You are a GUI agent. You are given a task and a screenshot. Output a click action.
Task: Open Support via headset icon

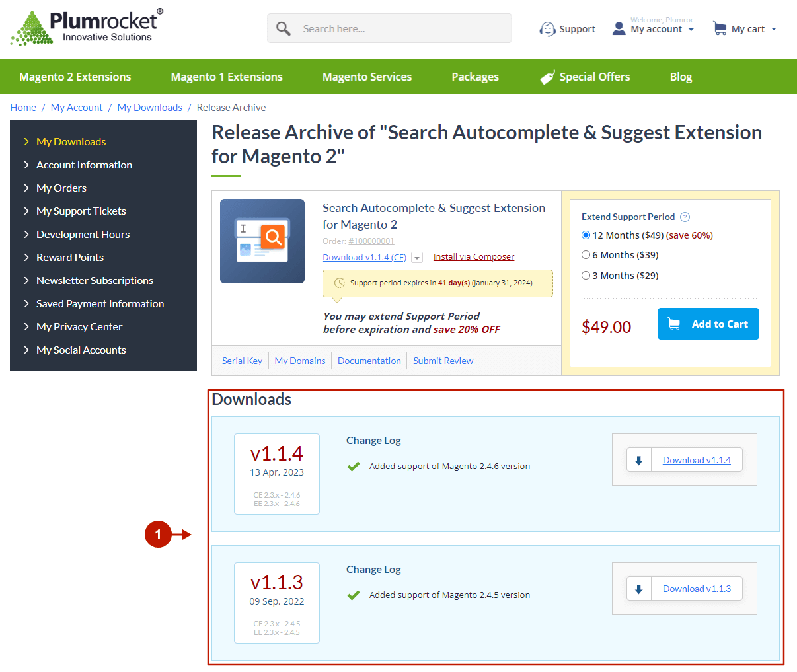click(x=547, y=29)
